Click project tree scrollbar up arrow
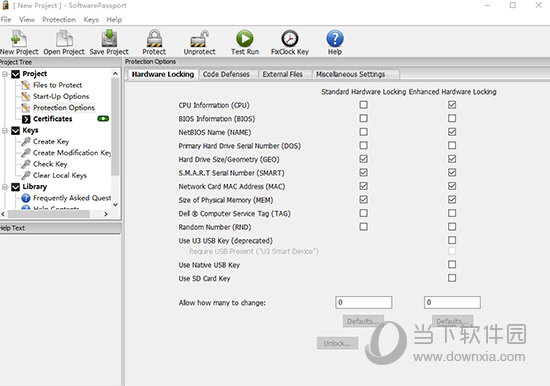 (115, 73)
